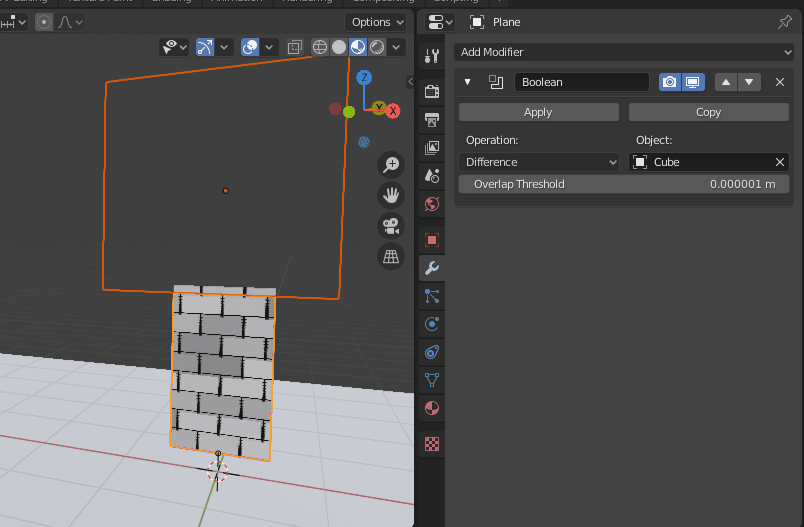Image resolution: width=804 pixels, height=527 pixels.
Task: Click the Boolean modifier type icon
Action: [496, 82]
